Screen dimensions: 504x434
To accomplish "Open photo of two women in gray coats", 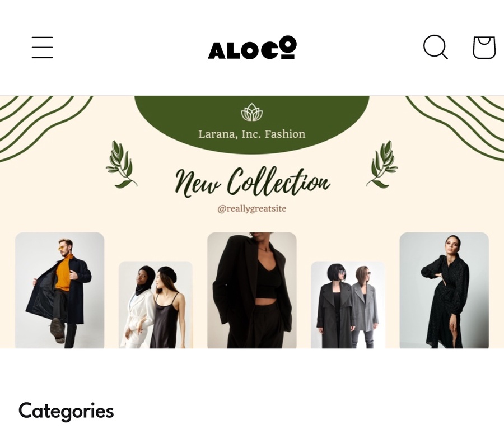I will coord(348,305).
